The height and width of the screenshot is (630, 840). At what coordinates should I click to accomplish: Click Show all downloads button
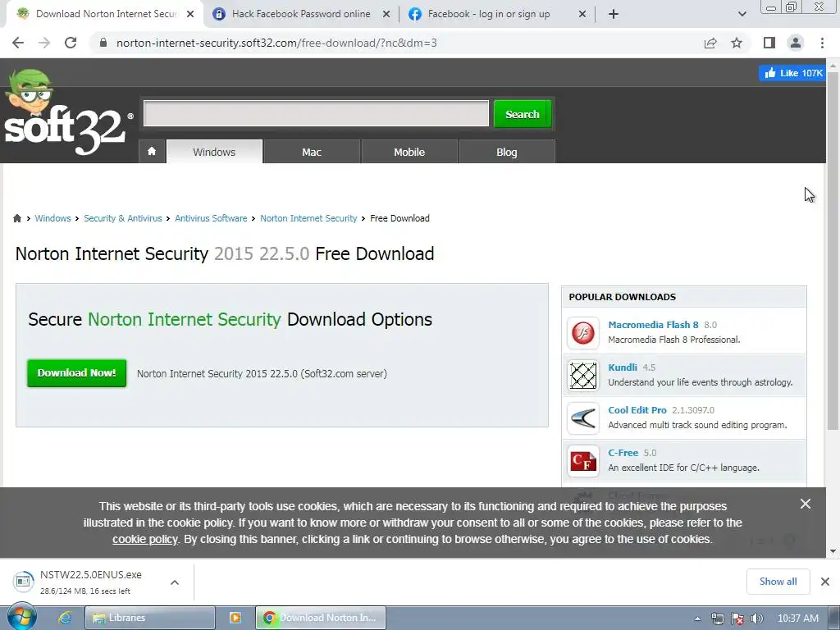778,582
